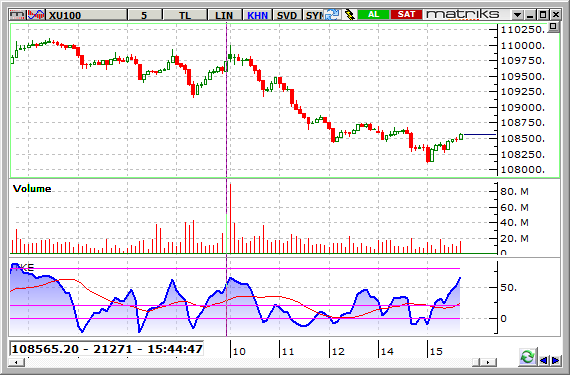Screen dimensions: 570x375
Task: Click the date label 10 on time axis
Action: [239, 351]
